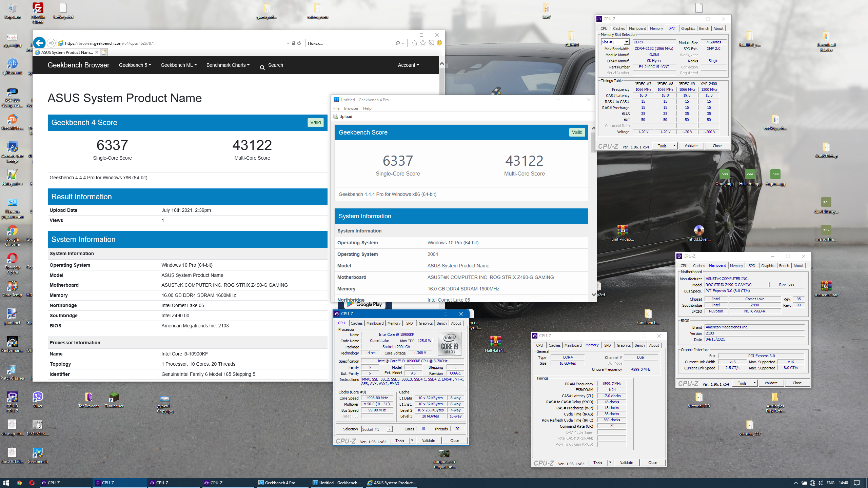
Task: Open Auslogics Disk Defrag shortcut
Action: 775,402
